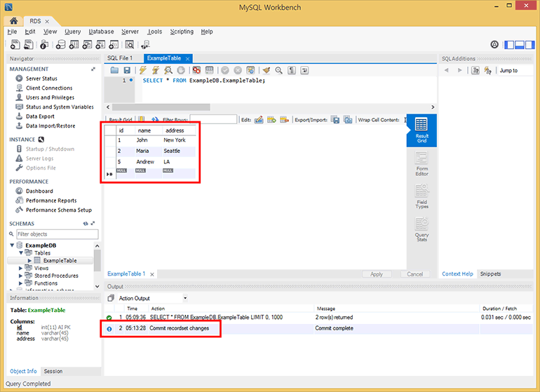Screen dimensions: 540x392
Task: Open Data Export in Management section
Action: pyautogui.click(x=39, y=116)
